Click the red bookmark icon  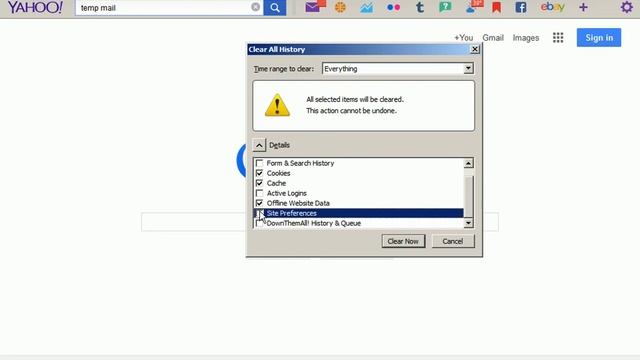(x=496, y=7)
